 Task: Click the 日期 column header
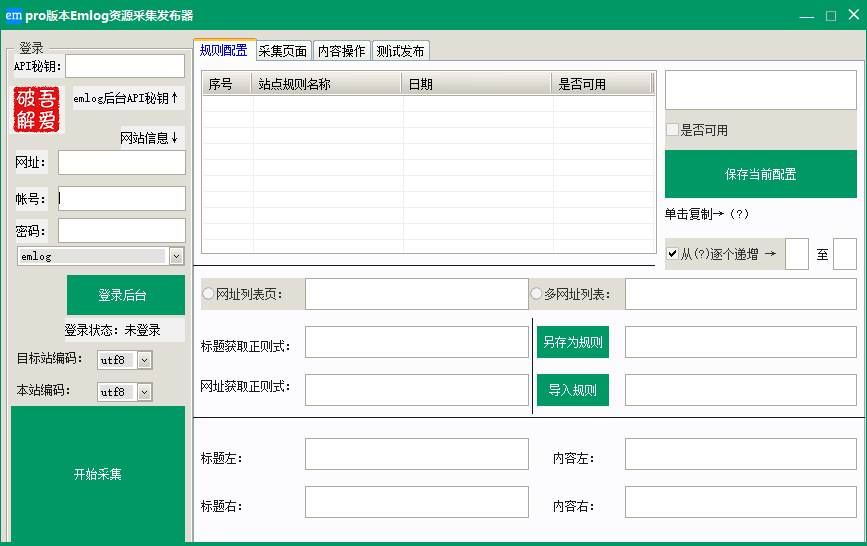click(x=477, y=84)
